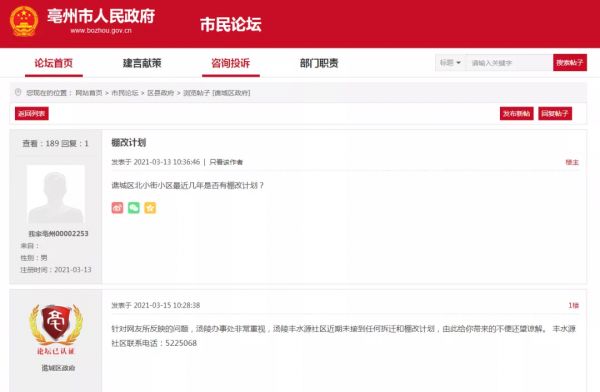Click the 楼主 floor label
600x392 pixels.
pyautogui.click(x=572, y=162)
